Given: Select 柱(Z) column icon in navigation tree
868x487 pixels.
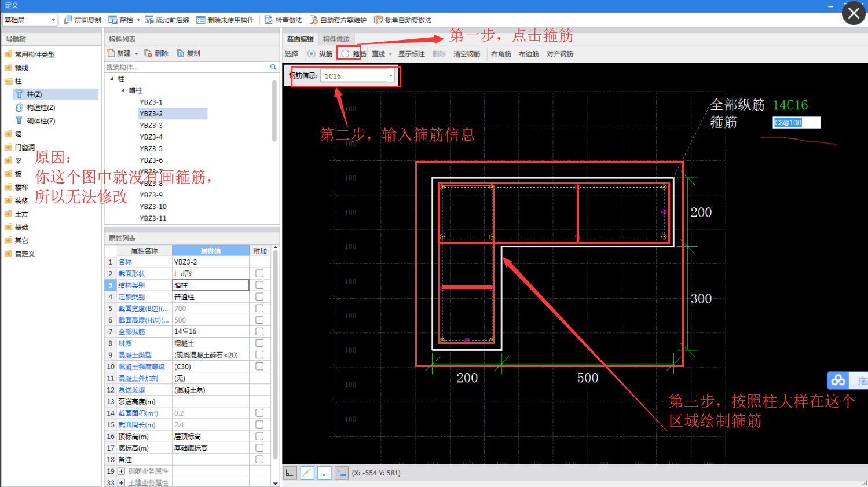Looking at the screenshot, I should pyautogui.click(x=19, y=94).
